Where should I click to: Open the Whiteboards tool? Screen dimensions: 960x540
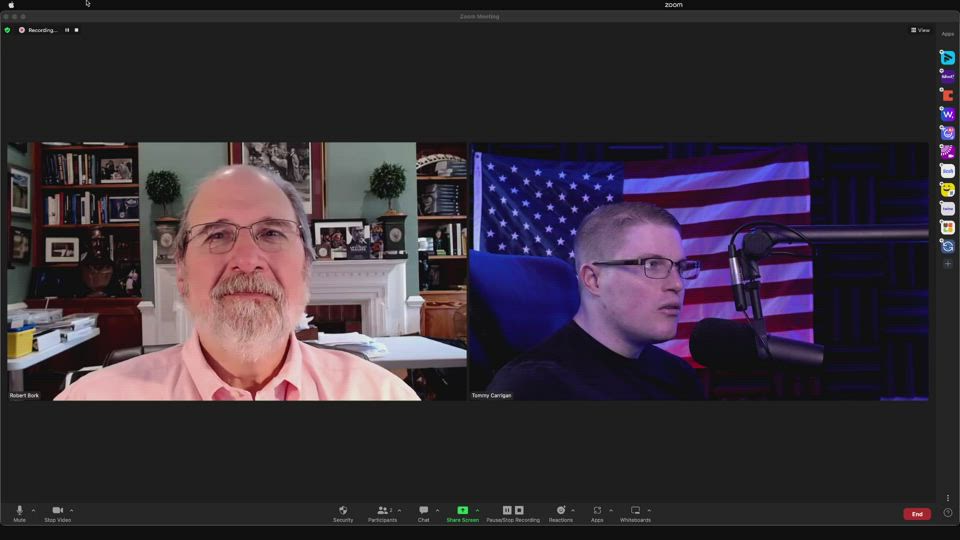pos(635,513)
